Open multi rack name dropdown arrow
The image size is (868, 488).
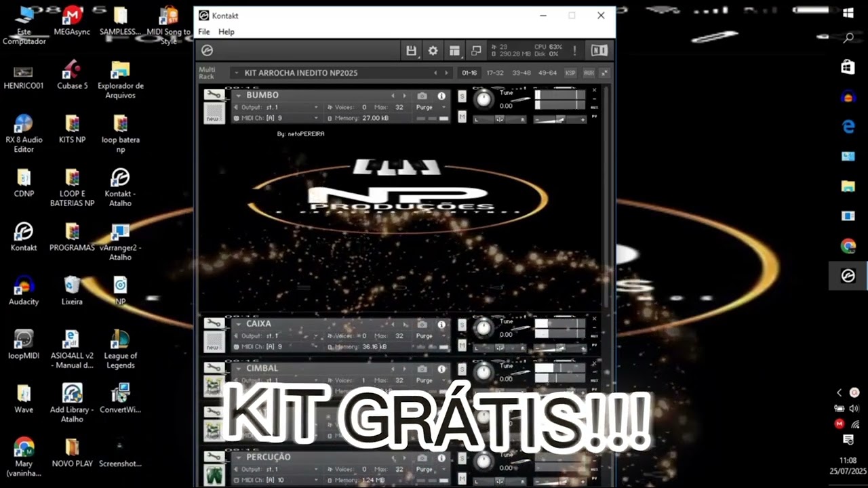coord(237,73)
